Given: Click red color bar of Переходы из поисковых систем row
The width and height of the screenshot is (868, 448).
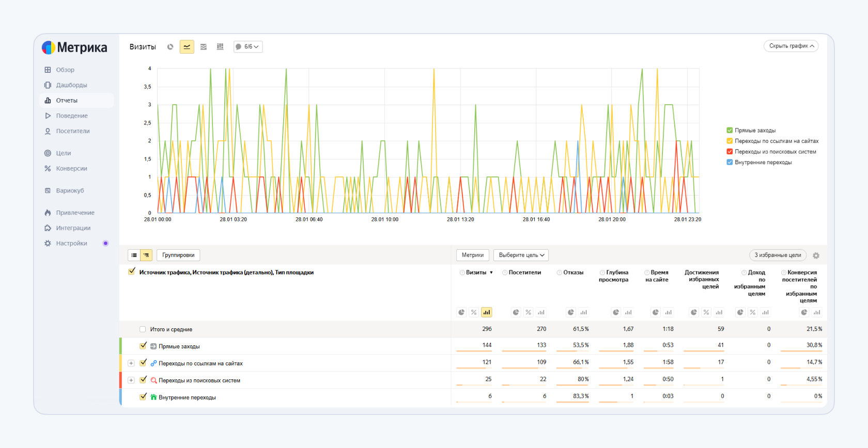Looking at the screenshot, I should coord(120,380).
